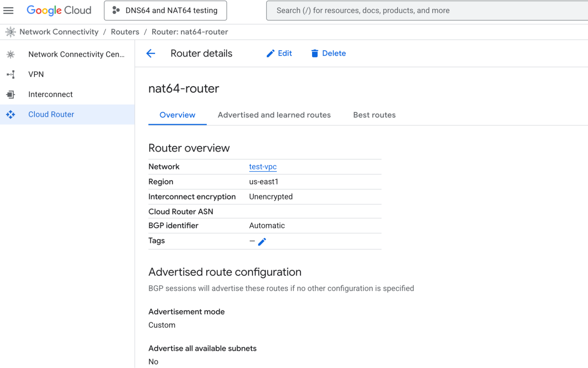Click the Edit router button
The image size is (588, 368).
[279, 53]
